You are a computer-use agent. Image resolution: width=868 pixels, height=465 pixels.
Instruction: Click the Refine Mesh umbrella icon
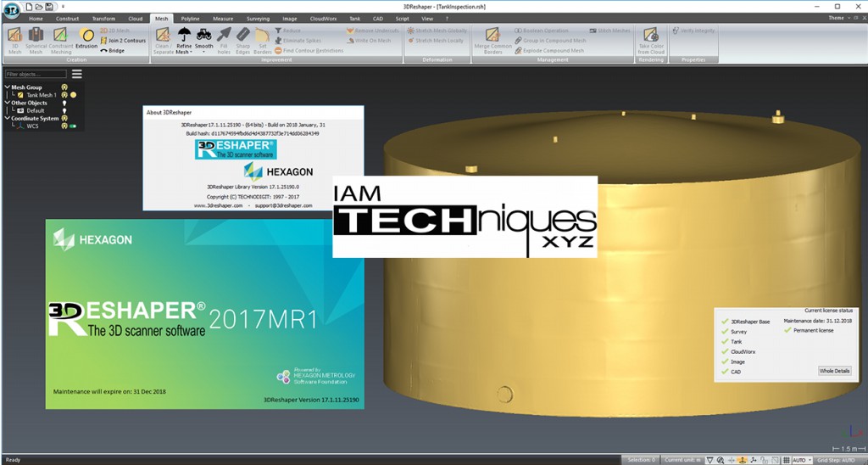(x=184, y=35)
